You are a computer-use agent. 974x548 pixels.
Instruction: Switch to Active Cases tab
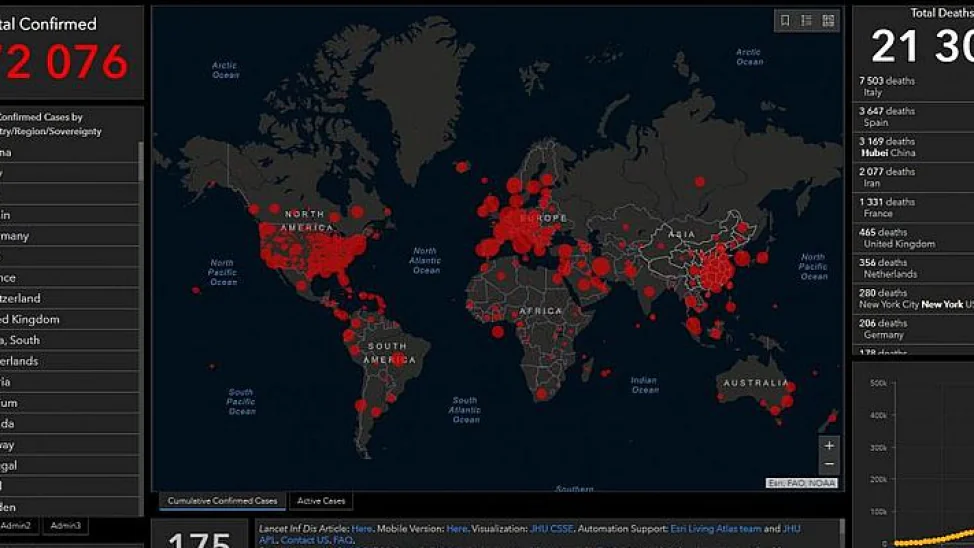pyautogui.click(x=321, y=501)
